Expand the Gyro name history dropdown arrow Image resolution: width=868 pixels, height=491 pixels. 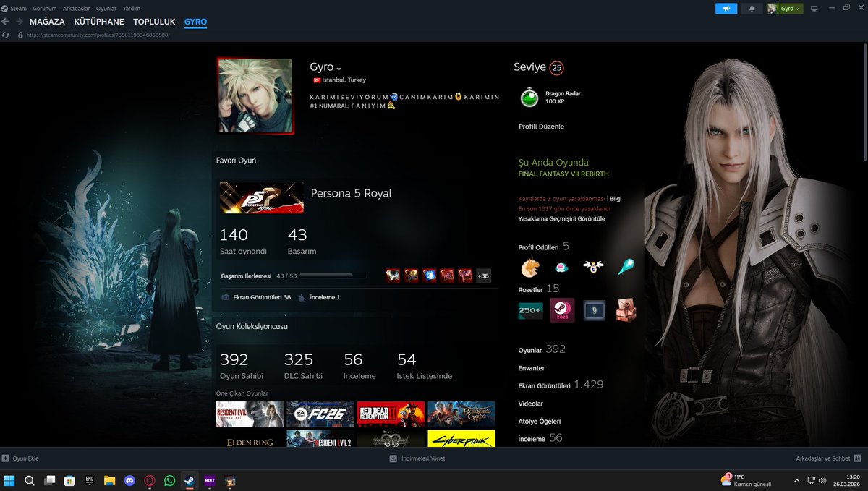pyautogui.click(x=339, y=69)
